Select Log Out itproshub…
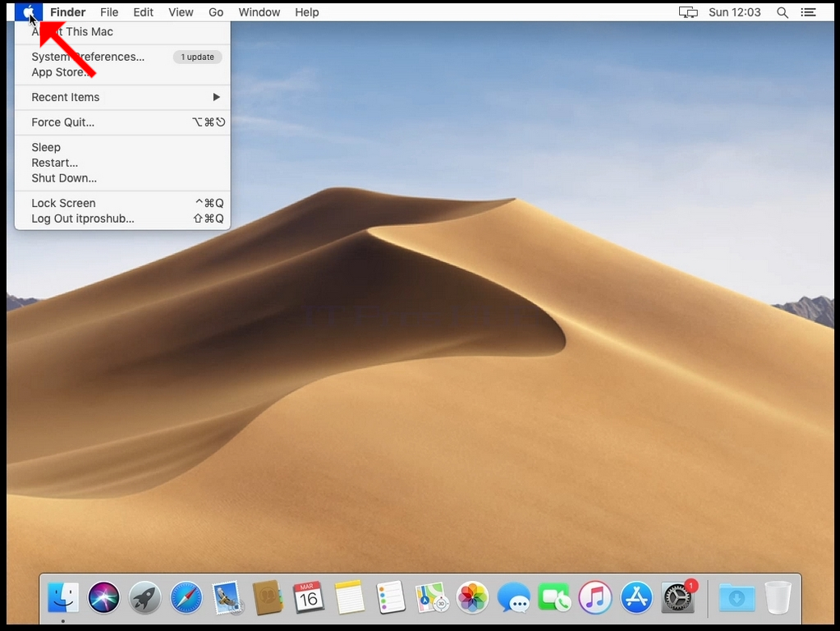This screenshot has height=631, width=840. [122, 219]
